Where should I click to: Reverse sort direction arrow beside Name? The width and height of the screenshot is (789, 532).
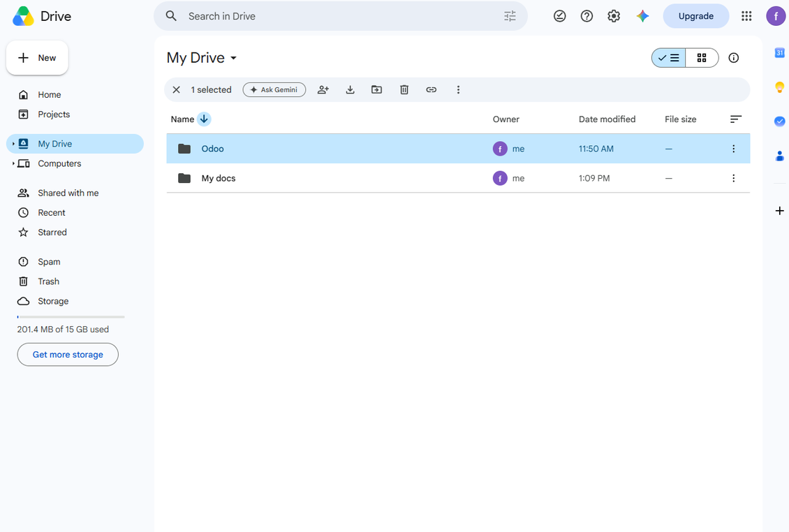204,119
